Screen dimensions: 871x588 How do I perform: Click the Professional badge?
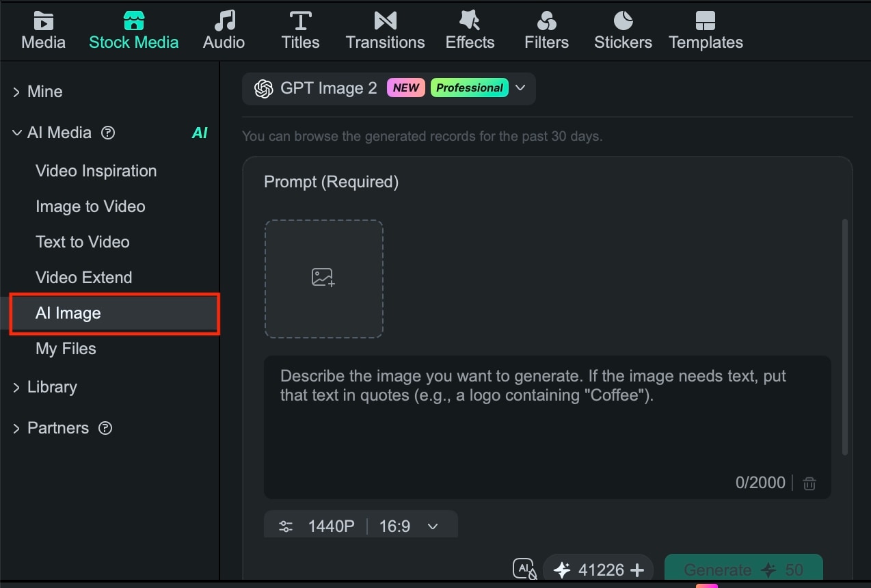click(470, 88)
